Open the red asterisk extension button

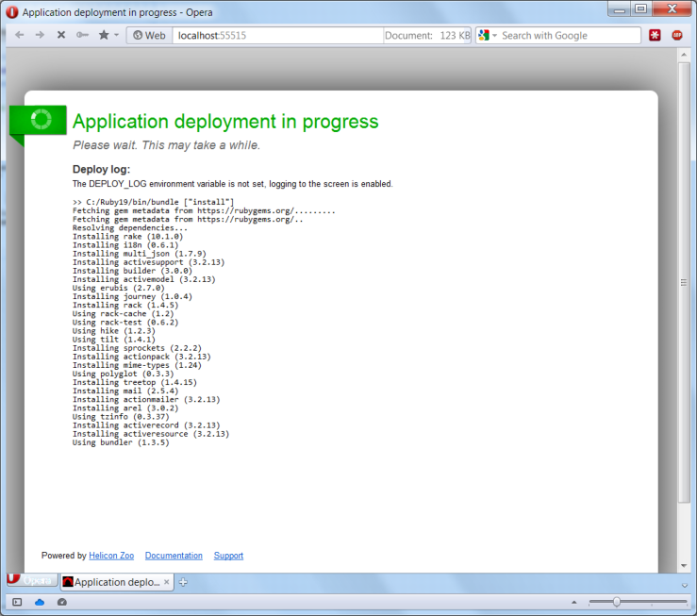point(655,35)
